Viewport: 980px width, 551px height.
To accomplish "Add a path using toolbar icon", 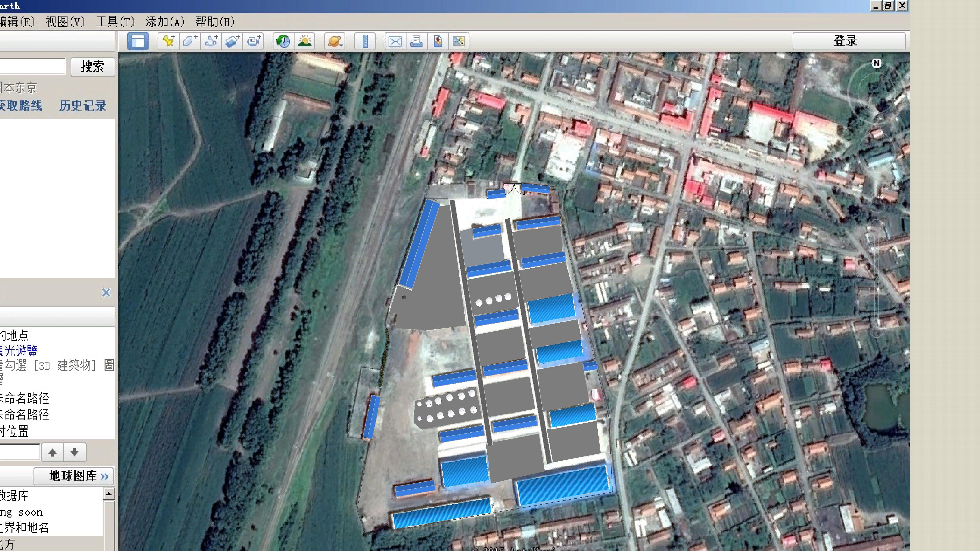I will [x=211, y=41].
